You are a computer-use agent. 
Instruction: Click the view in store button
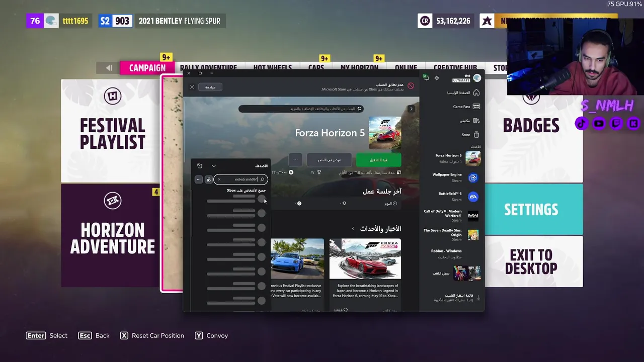tap(329, 160)
